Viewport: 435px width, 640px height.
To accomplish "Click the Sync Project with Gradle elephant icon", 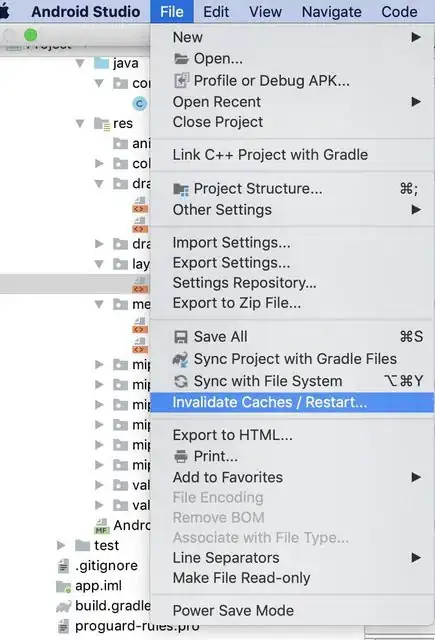I will point(181,359).
